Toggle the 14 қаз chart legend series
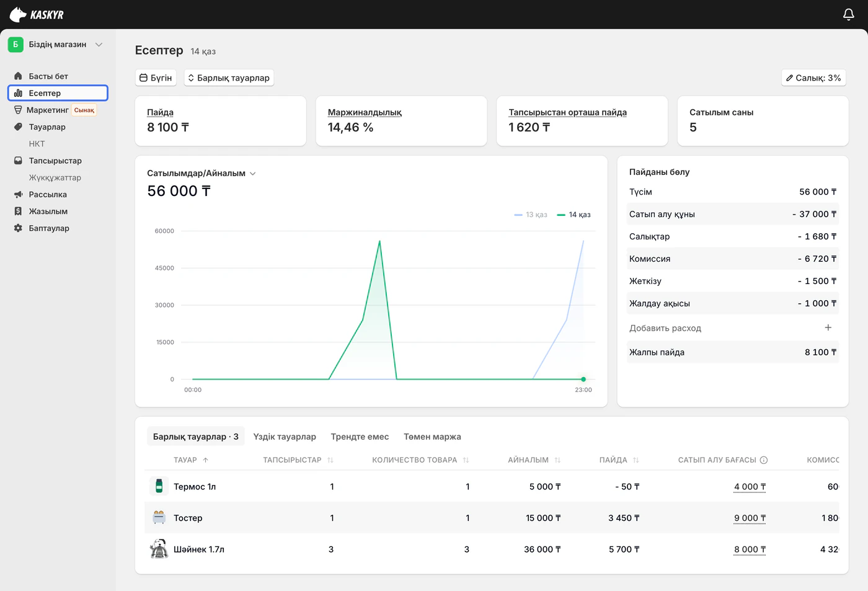 [573, 215]
